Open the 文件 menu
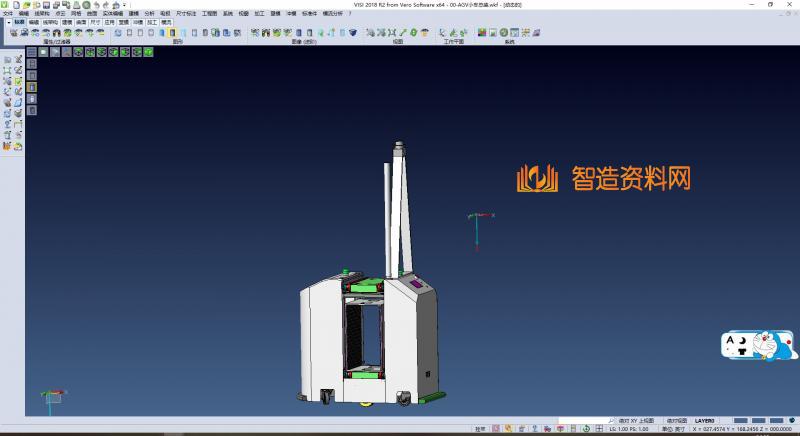The width and height of the screenshot is (800, 436). click(8, 13)
